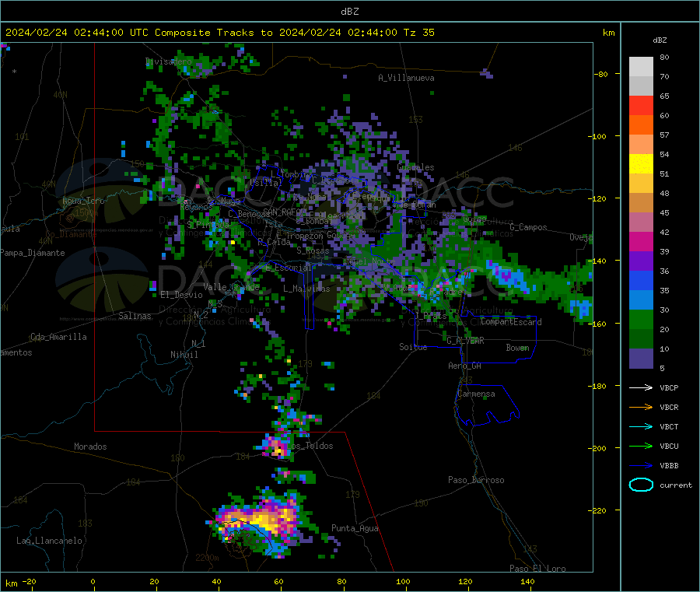Click the Punta_Agua map label
Viewport: 700px width, 592px height.
coord(355,528)
